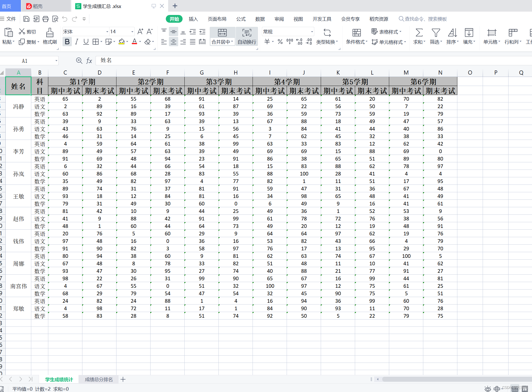
Task: Toggle Underline formatting
Action: (86, 42)
